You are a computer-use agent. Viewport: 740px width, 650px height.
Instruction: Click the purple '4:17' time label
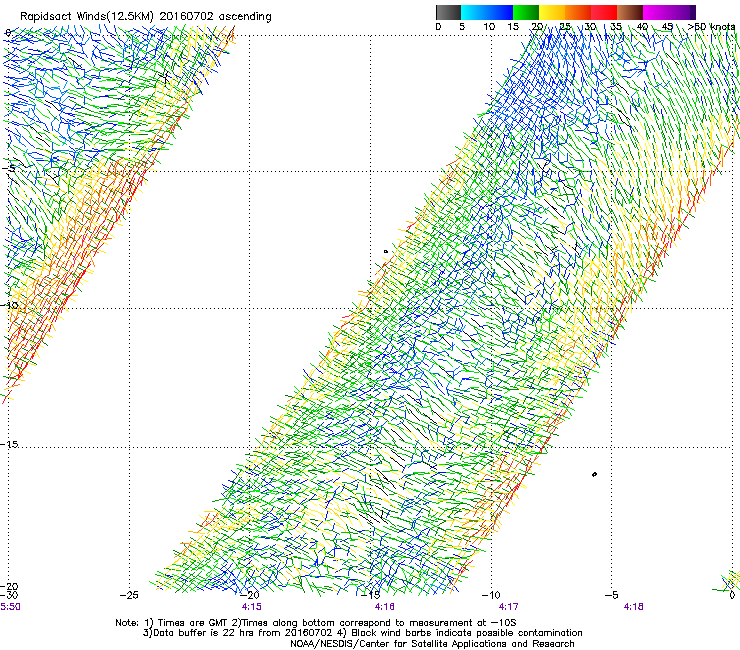coord(508,607)
